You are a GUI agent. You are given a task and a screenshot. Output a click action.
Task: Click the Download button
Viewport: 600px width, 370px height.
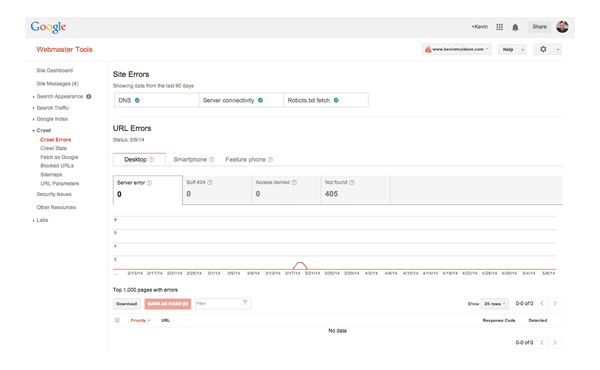pos(127,304)
